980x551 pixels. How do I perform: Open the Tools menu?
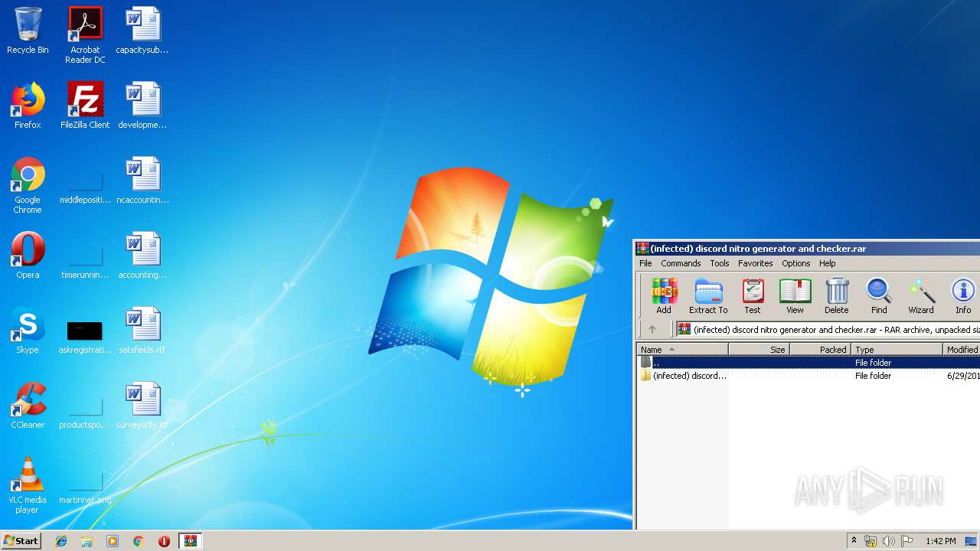pyautogui.click(x=720, y=263)
